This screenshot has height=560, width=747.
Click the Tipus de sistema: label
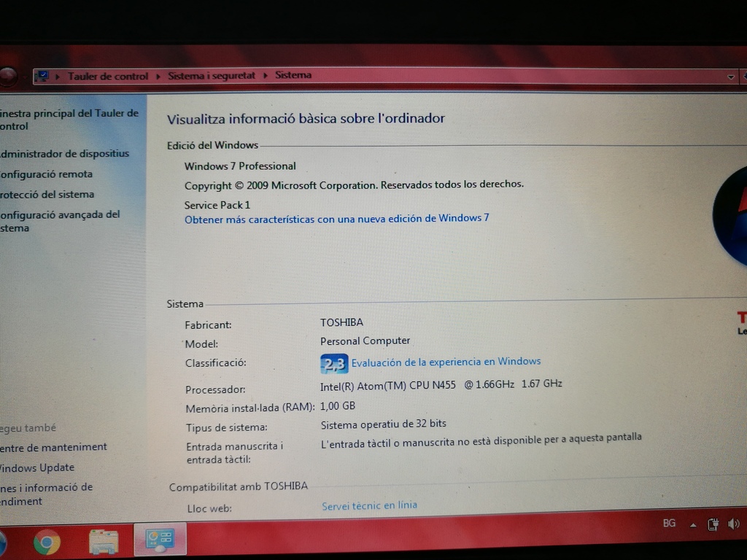pos(226,427)
